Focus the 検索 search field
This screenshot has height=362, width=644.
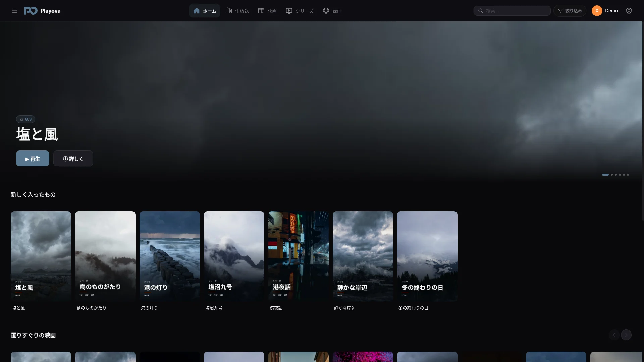point(512,11)
